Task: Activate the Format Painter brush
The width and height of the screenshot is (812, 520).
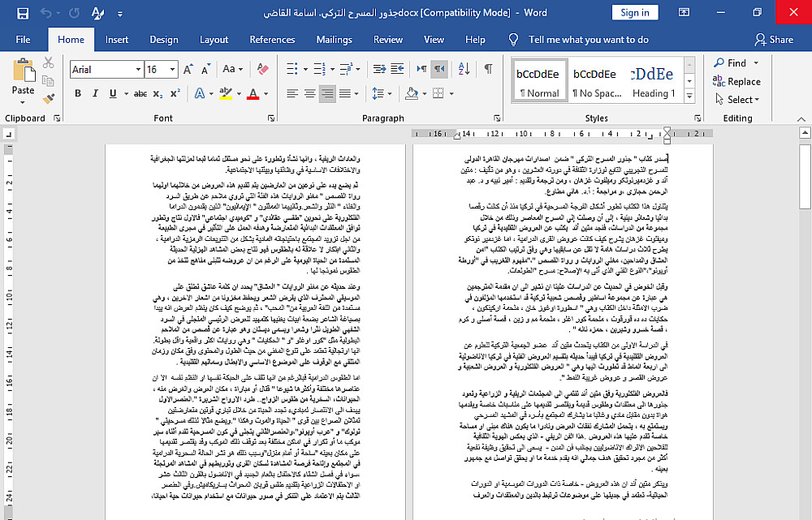Action: [48, 98]
